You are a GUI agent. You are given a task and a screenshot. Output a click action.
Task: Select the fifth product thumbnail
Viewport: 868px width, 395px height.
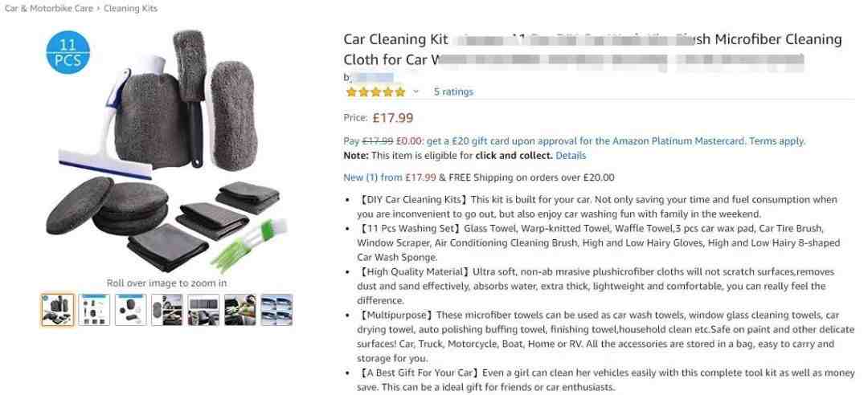203,310
